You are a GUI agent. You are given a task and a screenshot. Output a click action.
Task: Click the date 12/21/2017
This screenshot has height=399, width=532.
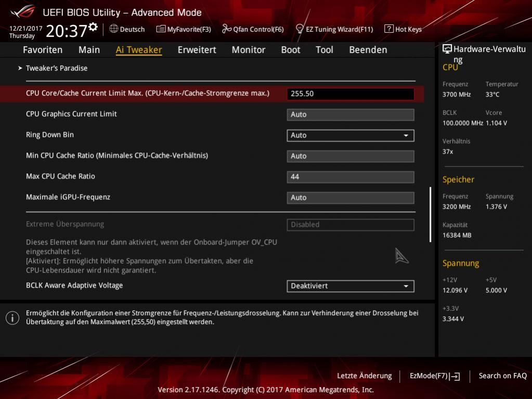coord(25,29)
